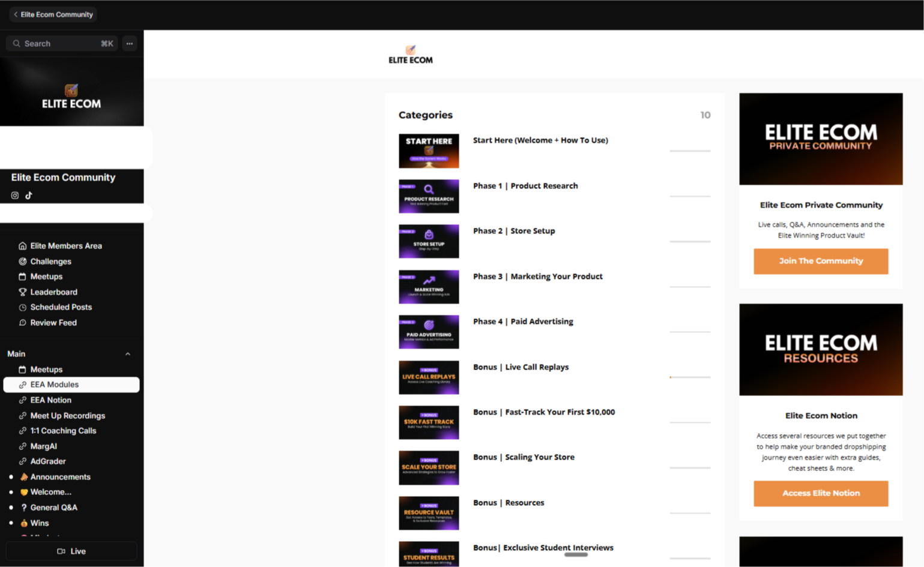The width and height of the screenshot is (924, 567).
Task: Click the search magnifier icon in sidebar
Action: 17,44
